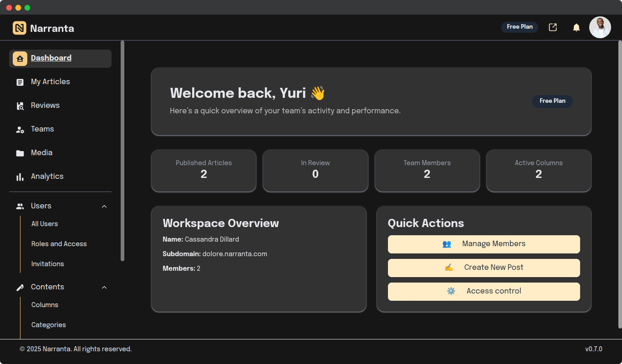This screenshot has width=622, height=364.
Task: Open the external link icon in header
Action: tap(553, 27)
